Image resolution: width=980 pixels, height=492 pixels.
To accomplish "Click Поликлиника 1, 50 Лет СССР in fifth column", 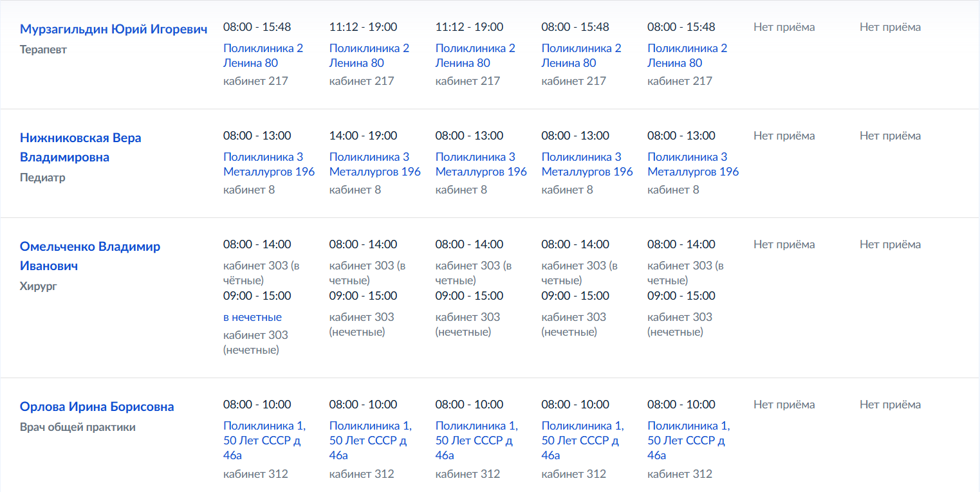I will [x=689, y=441].
